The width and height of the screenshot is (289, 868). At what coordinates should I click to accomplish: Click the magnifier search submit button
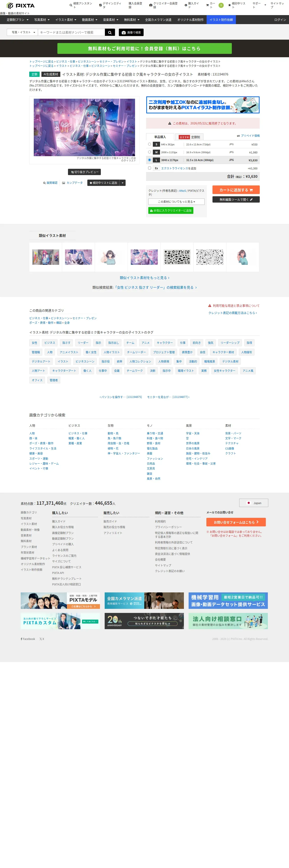110,32
